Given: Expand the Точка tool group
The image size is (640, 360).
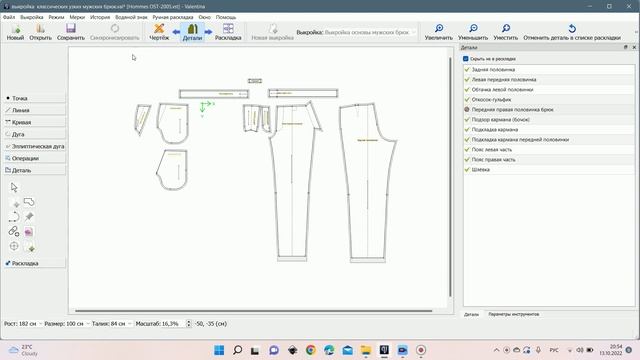Looking at the screenshot, I should pyautogui.click(x=34, y=98).
